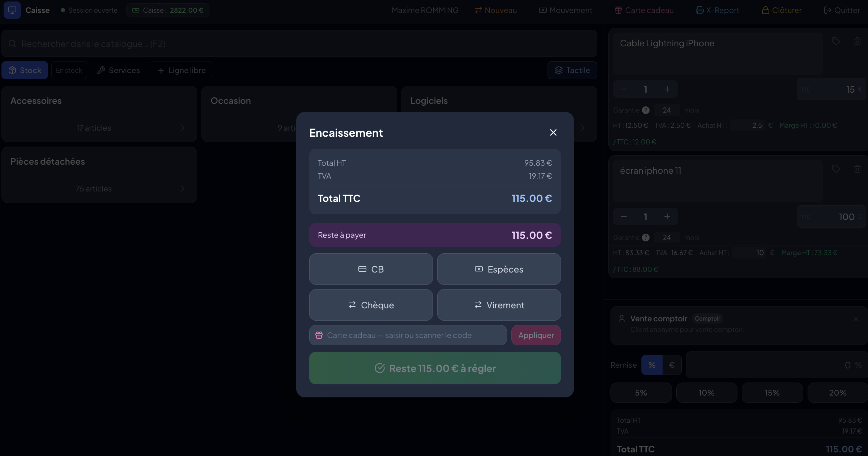Click the Session ouverte status
This screenshot has width=868, height=456.
coord(89,10)
